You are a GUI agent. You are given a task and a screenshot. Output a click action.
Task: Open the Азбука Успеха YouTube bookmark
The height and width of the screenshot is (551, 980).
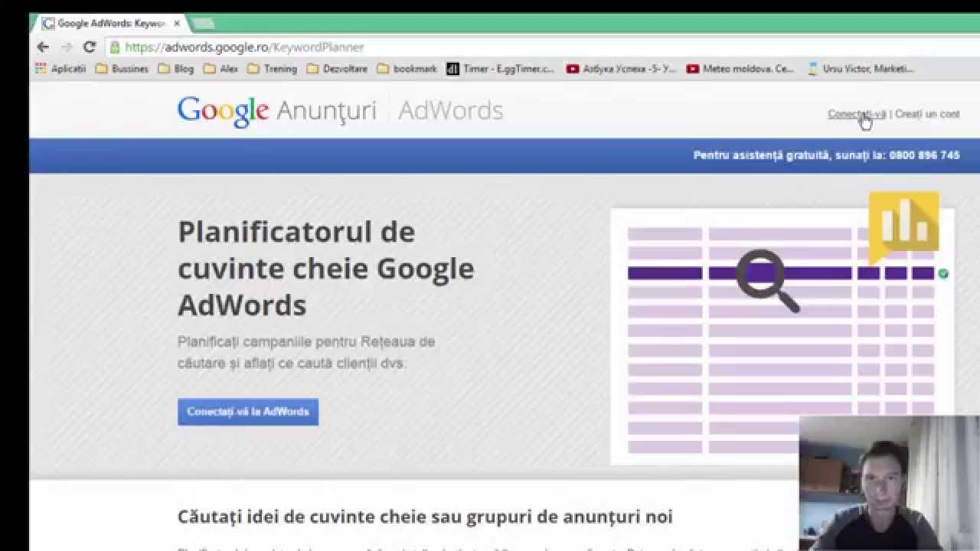coord(622,69)
